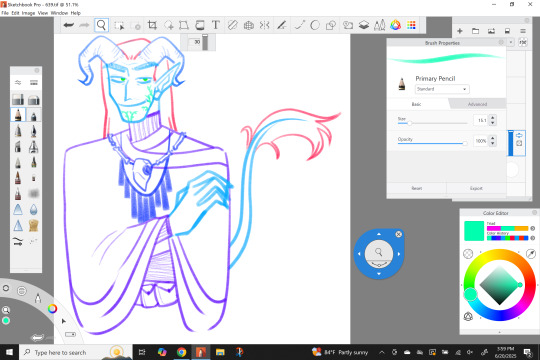
Task: Click the Reset button in Brush Properties
Action: click(x=417, y=188)
